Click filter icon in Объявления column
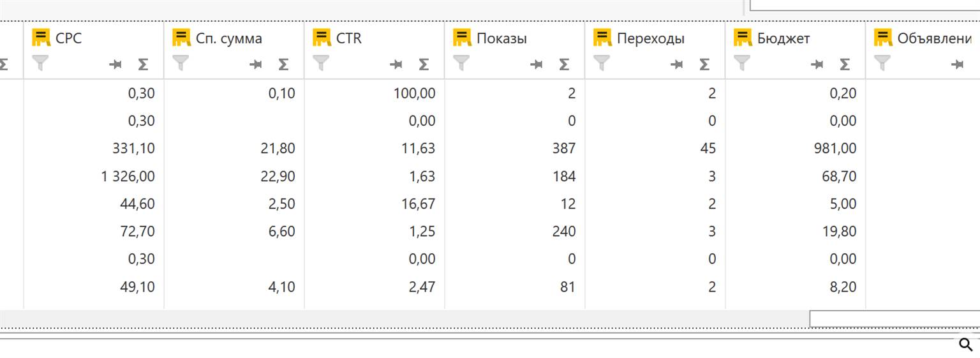 882,63
